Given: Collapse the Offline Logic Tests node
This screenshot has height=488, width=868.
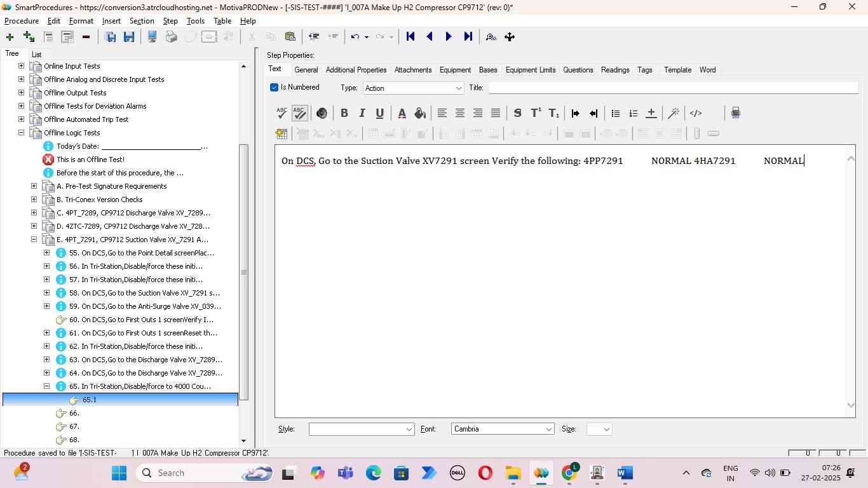Looking at the screenshot, I should [x=21, y=133].
